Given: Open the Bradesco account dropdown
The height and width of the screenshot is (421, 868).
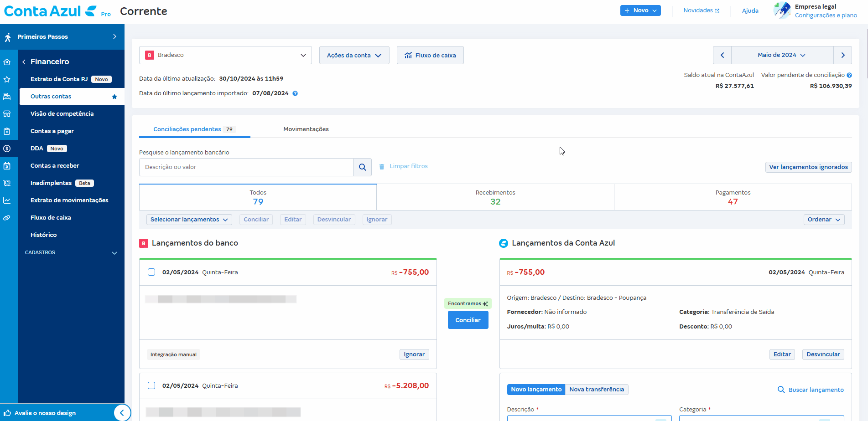Looking at the screenshot, I should pyautogui.click(x=225, y=55).
